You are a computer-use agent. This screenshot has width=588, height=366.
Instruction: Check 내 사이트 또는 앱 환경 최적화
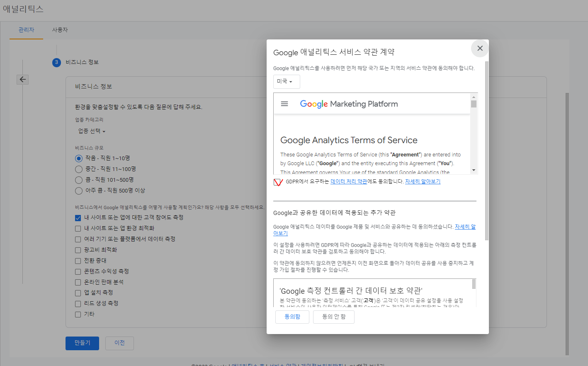78,228
